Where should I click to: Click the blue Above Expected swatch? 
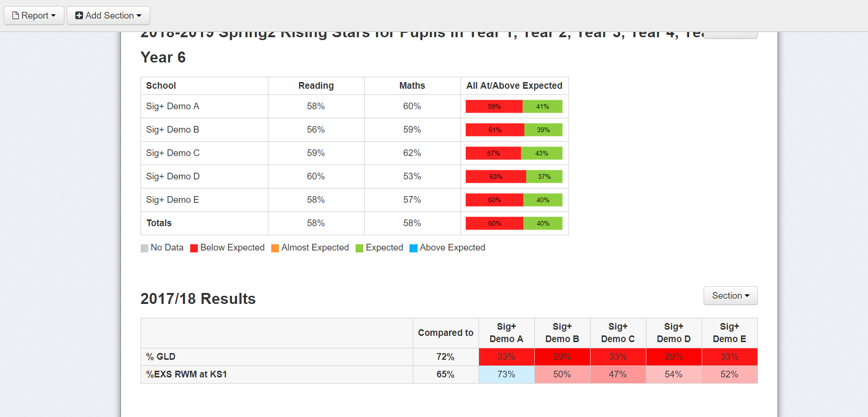click(x=414, y=248)
